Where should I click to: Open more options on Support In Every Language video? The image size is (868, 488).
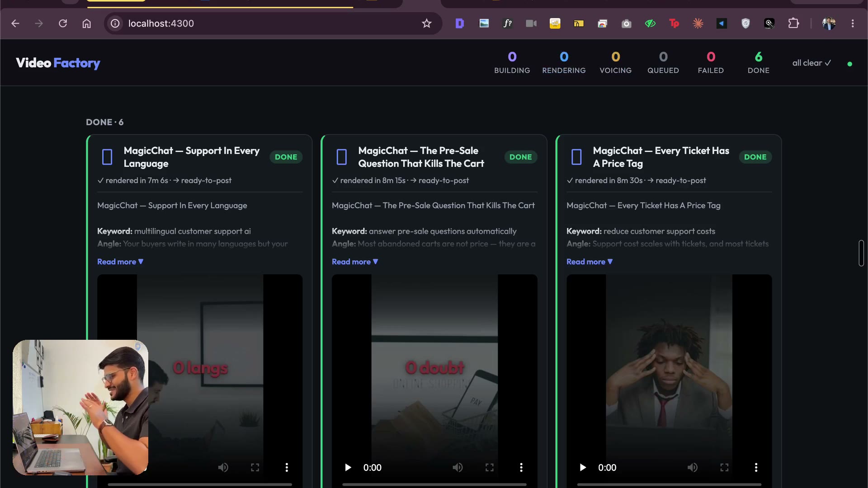[287, 467]
